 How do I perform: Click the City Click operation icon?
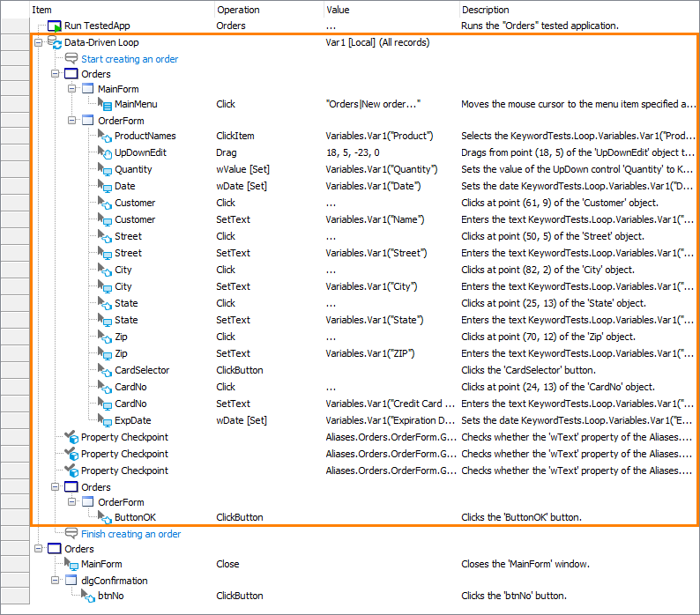[x=105, y=270]
